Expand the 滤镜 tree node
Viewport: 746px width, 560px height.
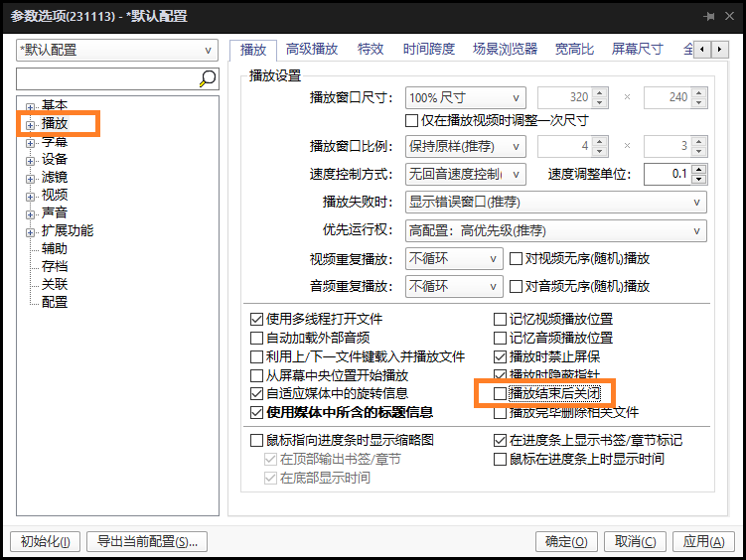coord(31,179)
